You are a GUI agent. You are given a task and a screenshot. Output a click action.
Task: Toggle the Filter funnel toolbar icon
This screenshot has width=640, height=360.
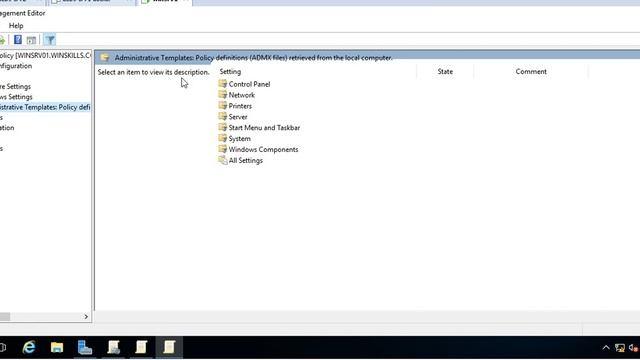[x=50, y=40]
